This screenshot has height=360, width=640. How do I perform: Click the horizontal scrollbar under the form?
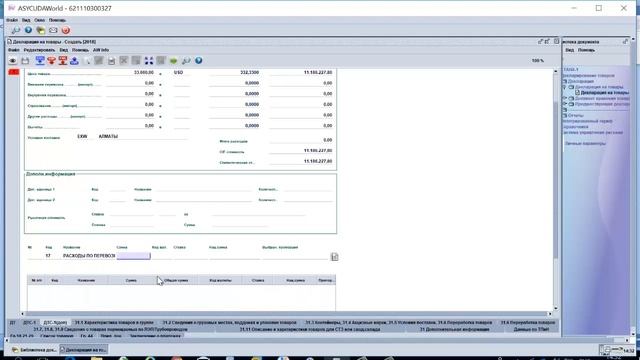[x=286, y=314]
